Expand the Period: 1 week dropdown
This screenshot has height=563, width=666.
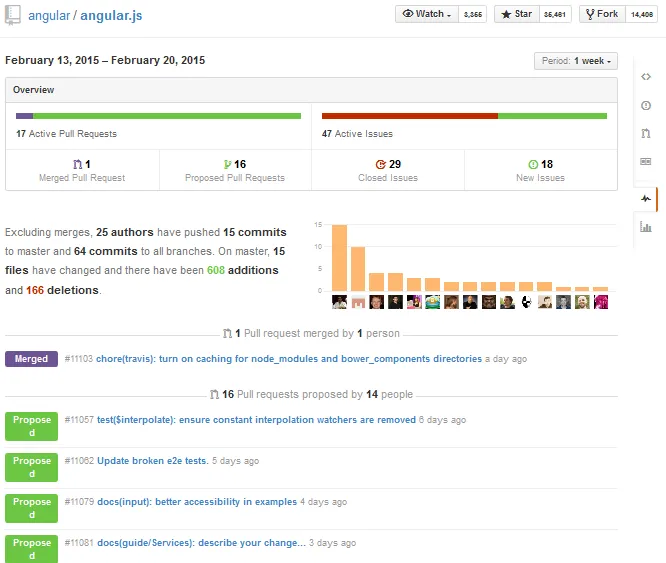(576, 61)
